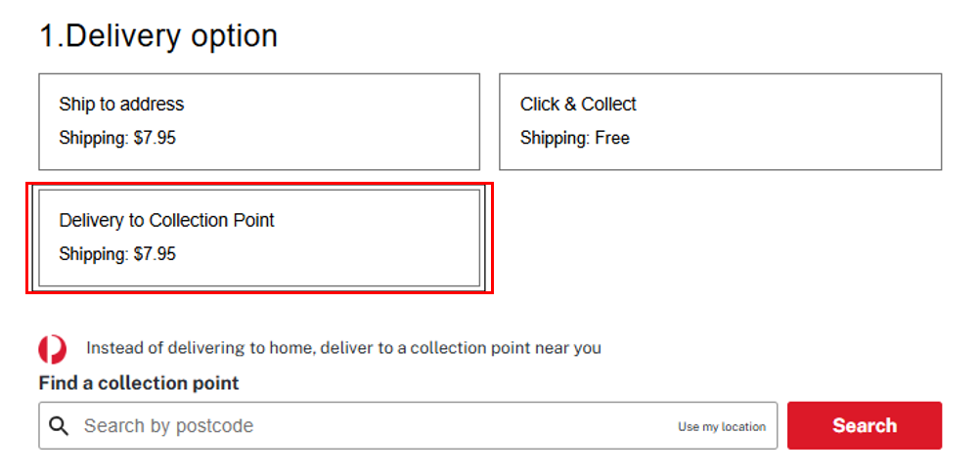Click the Australia Post logo icon
Viewport: 980px width, 476px height.
pyautogui.click(x=53, y=349)
